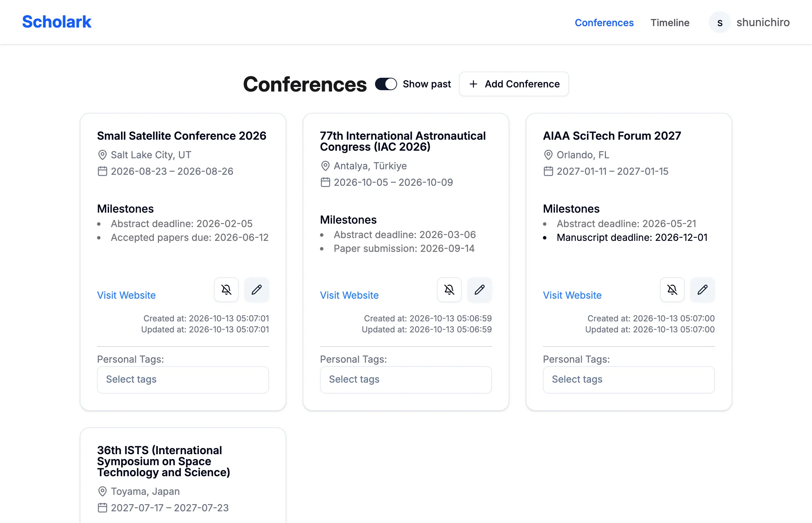Click Abstract deadline: 2026-05-21 milestone
812x523 pixels.
click(x=627, y=224)
